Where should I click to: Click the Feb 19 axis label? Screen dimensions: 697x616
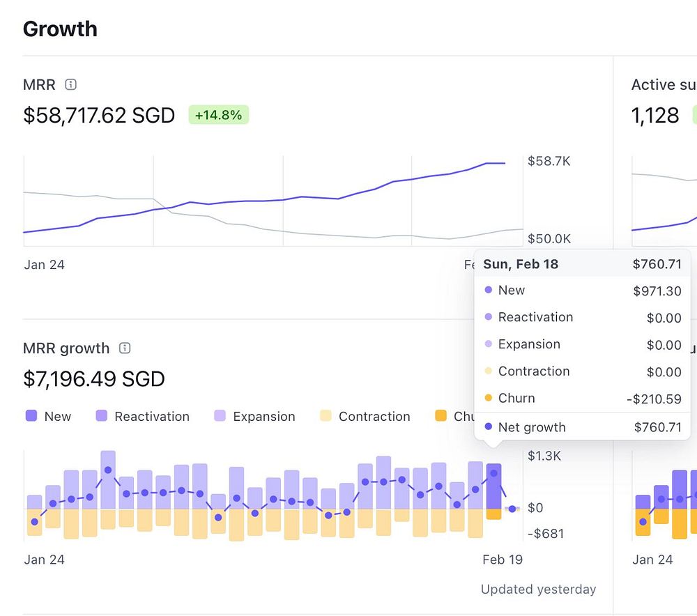tap(503, 560)
